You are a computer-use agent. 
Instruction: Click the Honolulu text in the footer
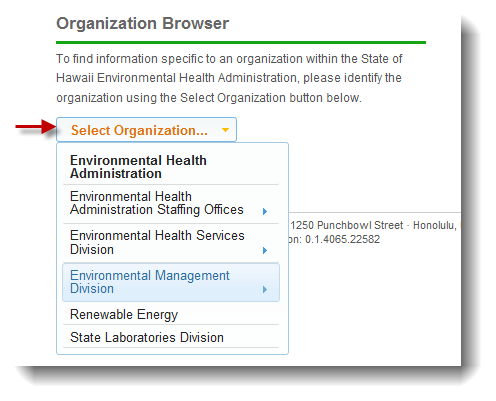434,226
